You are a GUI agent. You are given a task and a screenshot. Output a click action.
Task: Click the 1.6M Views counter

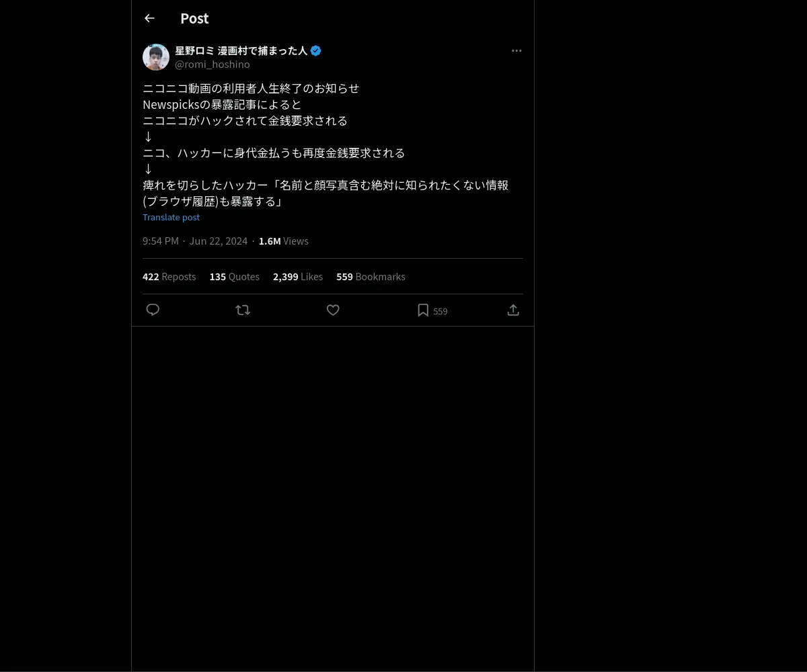(284, 241)
